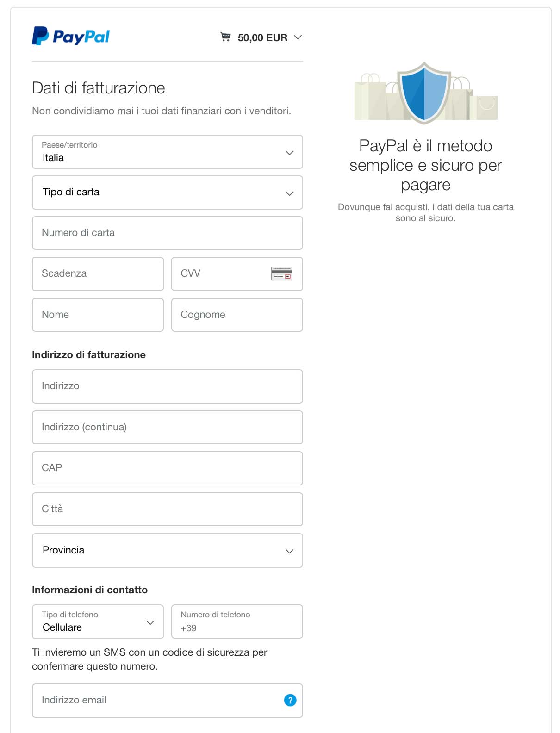Click the blue security shield illustration
Screen dimensions: 560x733
coord(424,93)
